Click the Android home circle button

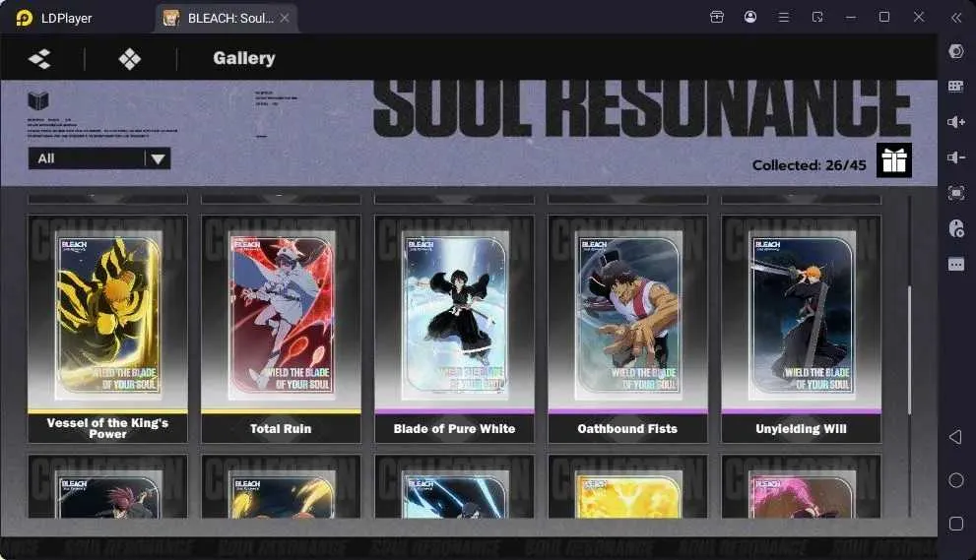pos(956,480)
